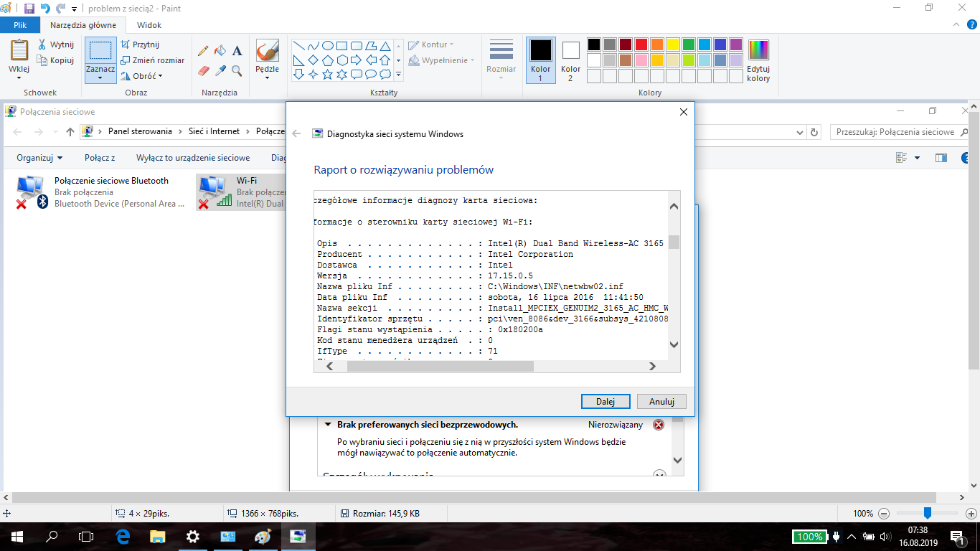The image size is (980, 551).
Task: Click the Dalej button
Action: tap(606, 401)
